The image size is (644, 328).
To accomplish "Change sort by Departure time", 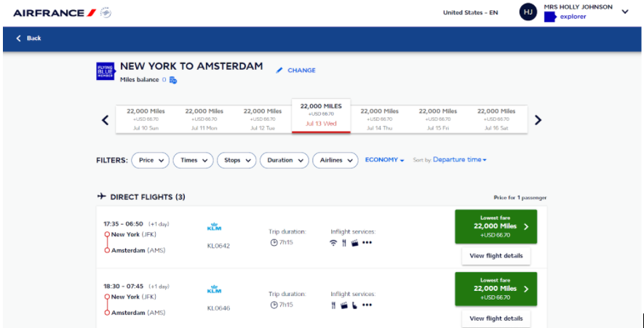I will [459, 160].
